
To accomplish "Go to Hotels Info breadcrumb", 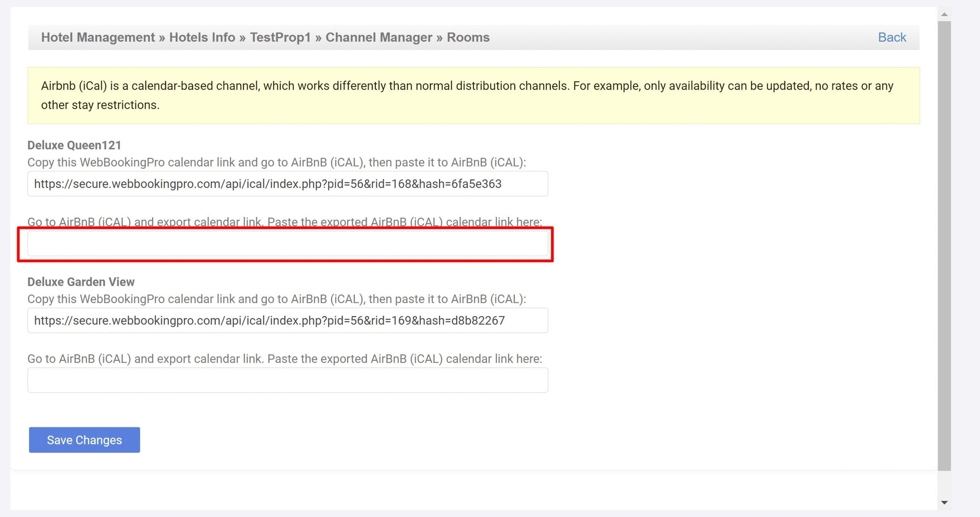I will coord(202,38).
